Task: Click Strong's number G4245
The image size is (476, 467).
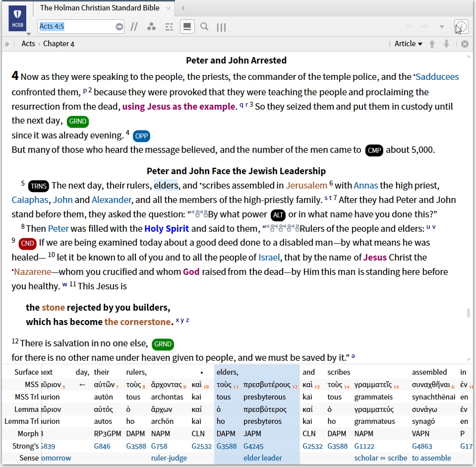Action: pyautogui.click(x=253, y=446)
